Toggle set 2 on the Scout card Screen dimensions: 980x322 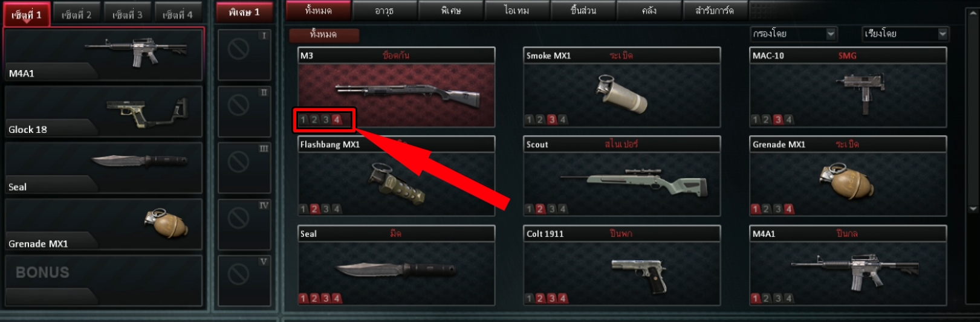tap(540, 209)
